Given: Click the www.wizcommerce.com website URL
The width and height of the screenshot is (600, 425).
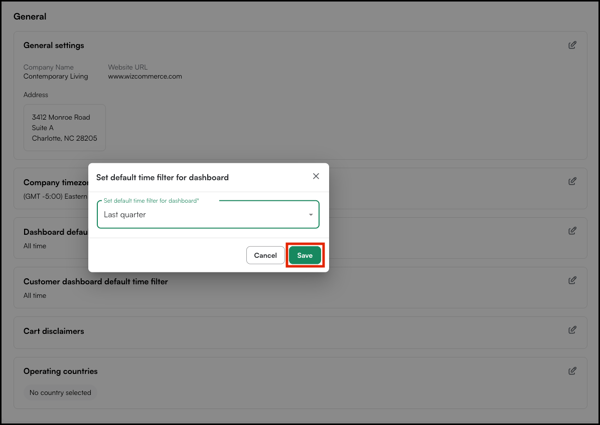Looking at the screenshot, I should [145, 76].
